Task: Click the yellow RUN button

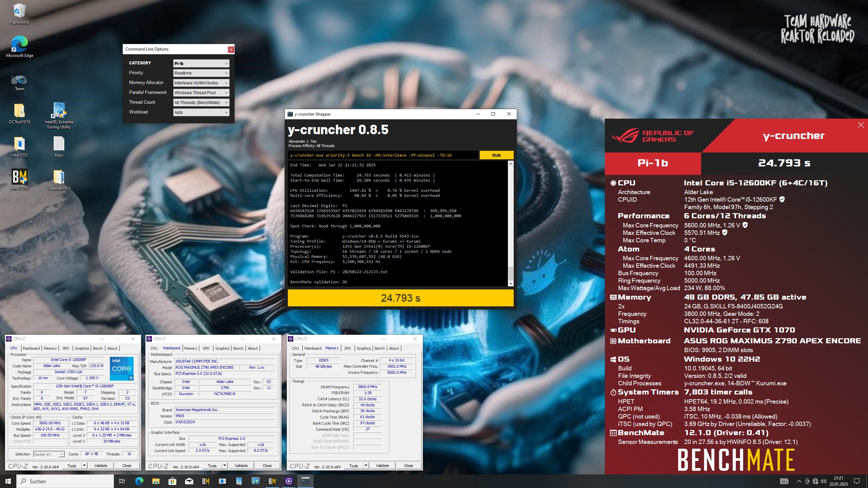Action: (x=496, y=155)
